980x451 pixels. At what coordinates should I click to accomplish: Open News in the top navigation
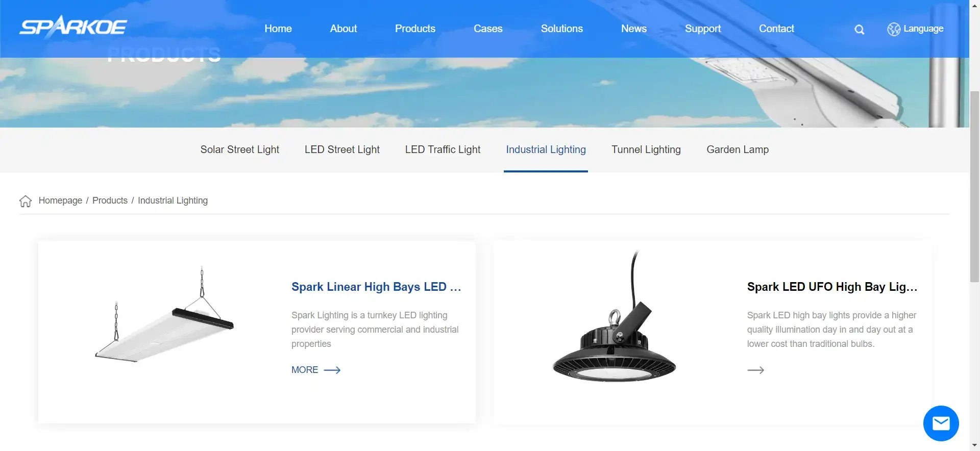pos(634,29)
